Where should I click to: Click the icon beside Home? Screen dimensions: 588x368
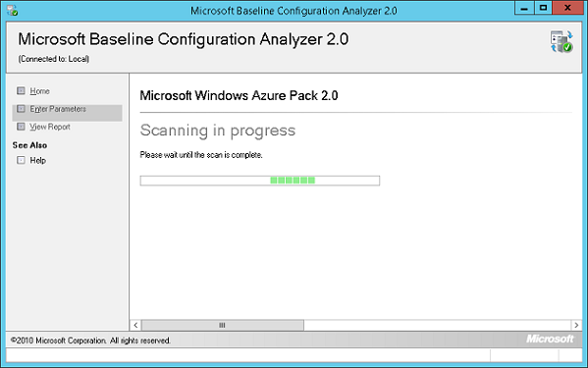tap(21, 90)
